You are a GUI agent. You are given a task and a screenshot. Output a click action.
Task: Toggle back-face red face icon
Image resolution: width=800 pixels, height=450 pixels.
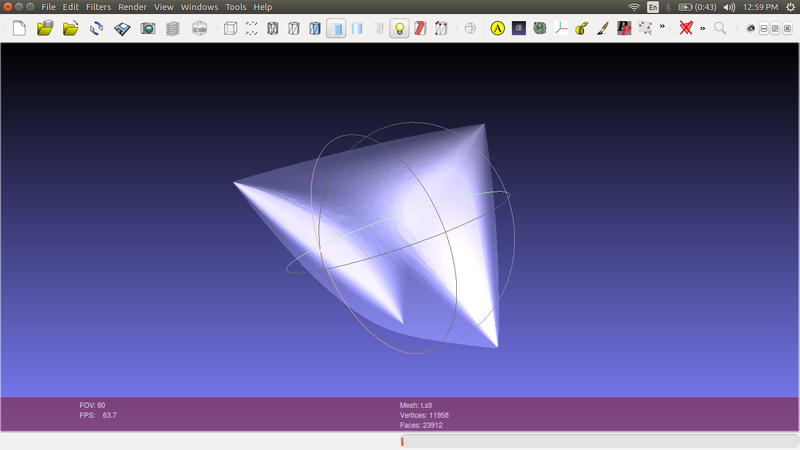(420, 28)
